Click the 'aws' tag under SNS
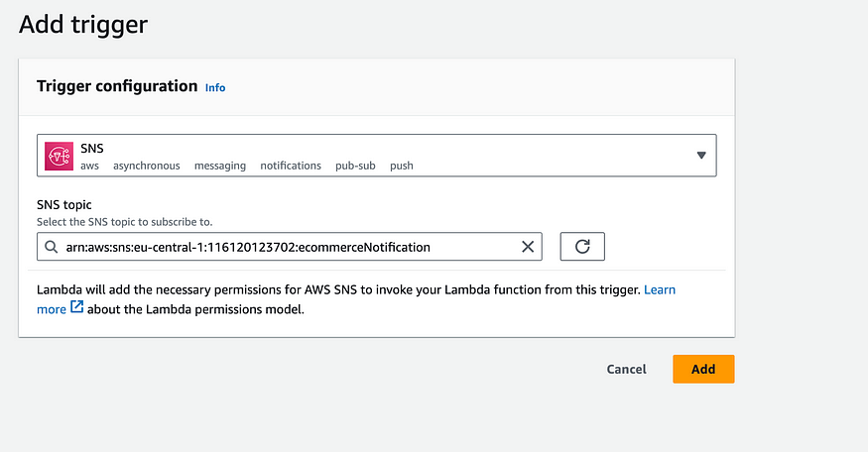Image resolution: width=868 pixels, height=452 pixels. click(89, 166)
